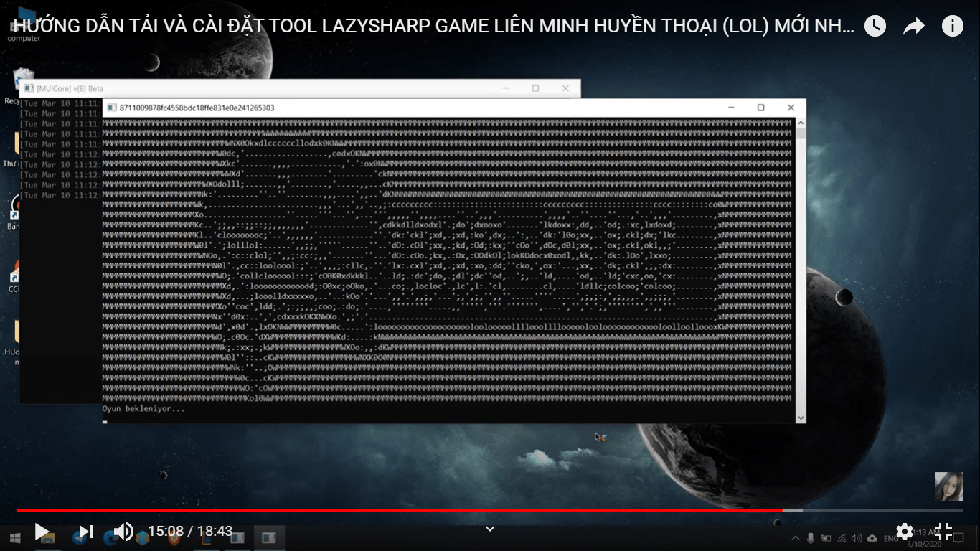Viewport: 980px width, 551px height.
Task: Click the console scrollbar's down arrow
Action: [x=801, y=418]
